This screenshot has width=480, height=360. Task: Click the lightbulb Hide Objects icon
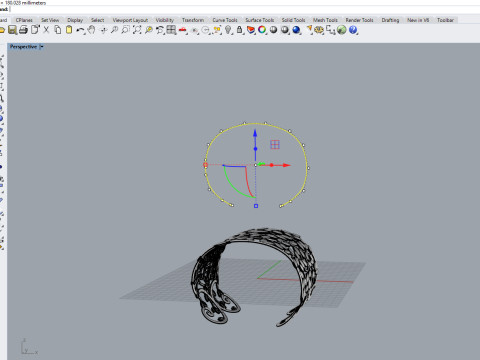click(228, 30)
